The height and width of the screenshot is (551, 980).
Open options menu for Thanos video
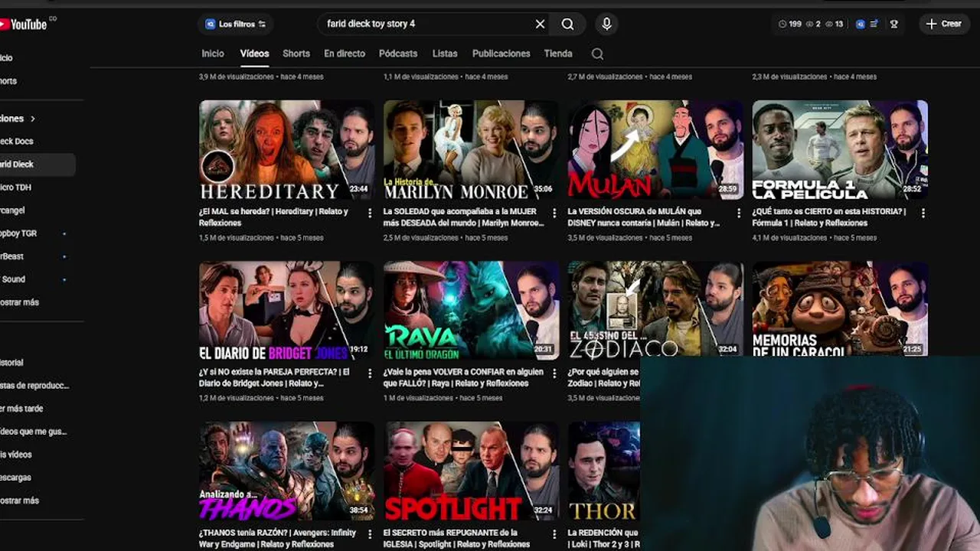point(370,534)
